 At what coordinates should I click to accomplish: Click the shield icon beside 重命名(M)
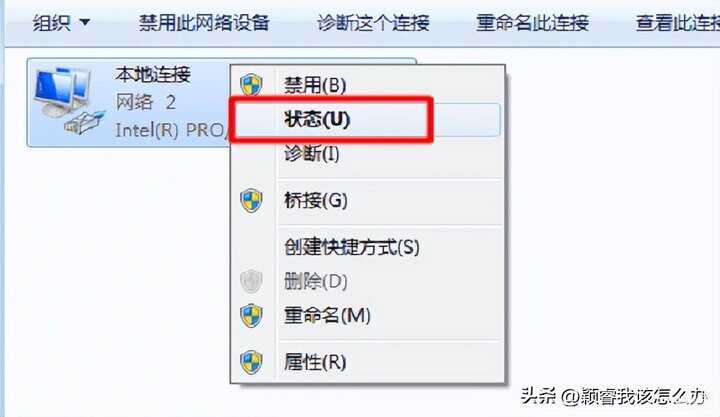(x=251, y=316)
